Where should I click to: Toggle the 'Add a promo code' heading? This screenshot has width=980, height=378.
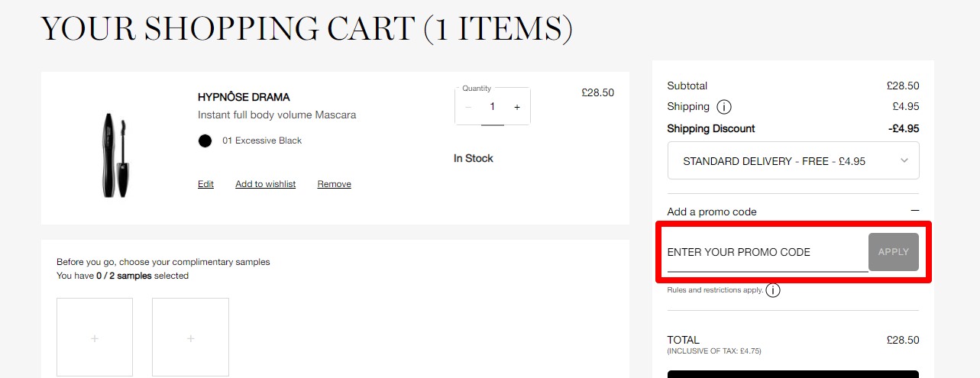(x=712, y=212)
